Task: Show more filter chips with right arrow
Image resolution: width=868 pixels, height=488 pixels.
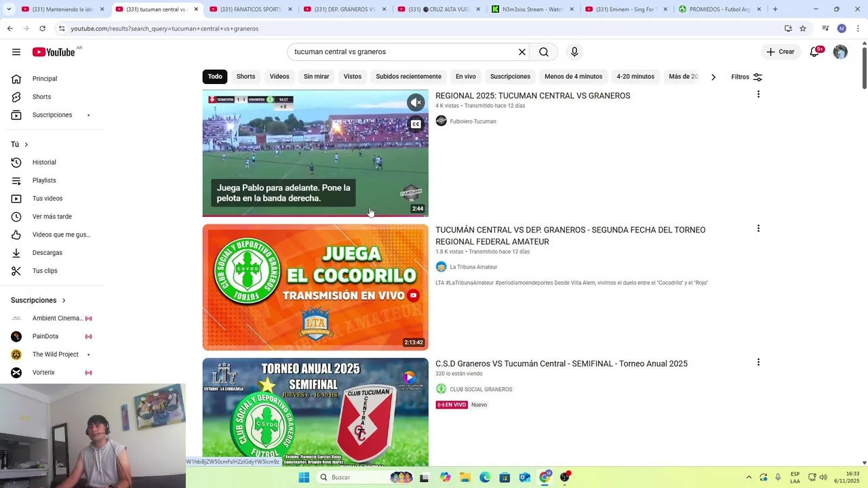Action: 713,77
